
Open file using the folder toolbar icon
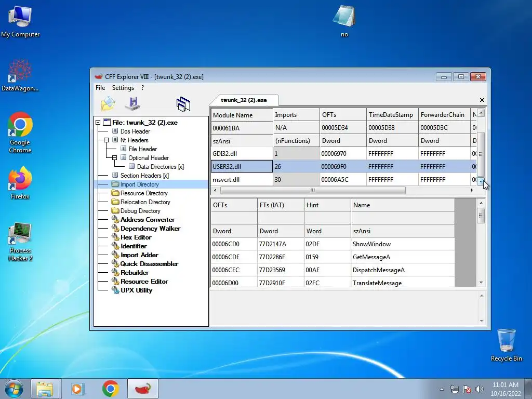(x=108, y=103)
